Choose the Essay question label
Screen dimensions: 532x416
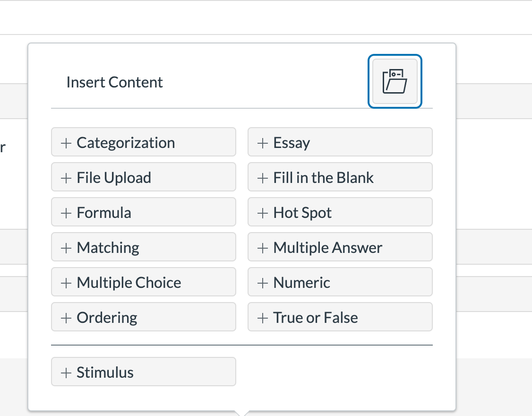[292, 143]
